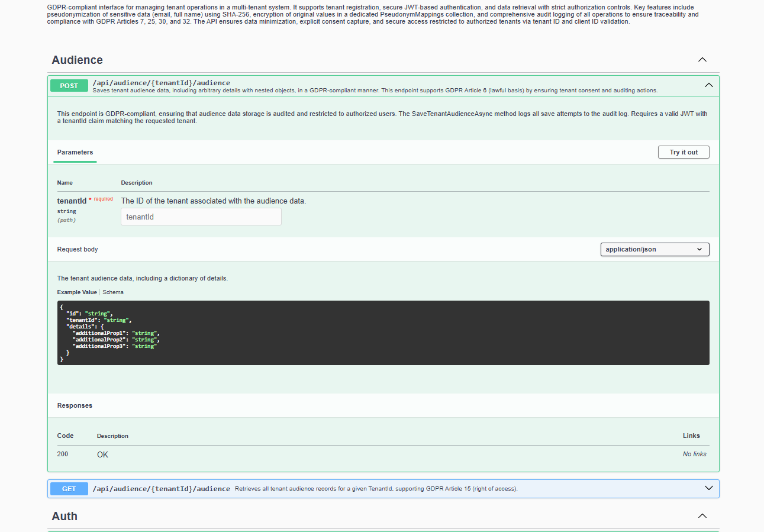Click "The ID of the tenant" description
764x532 pixels.
click(x=214, y=201)
